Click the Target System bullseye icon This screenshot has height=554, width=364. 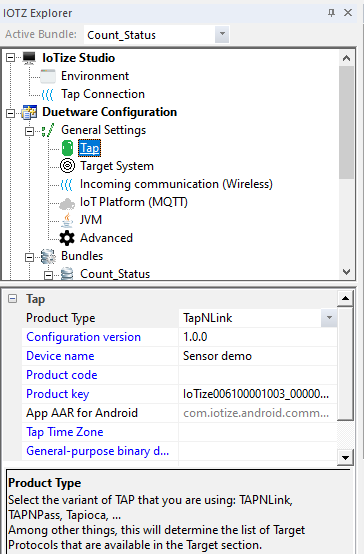pyautogui.click(x=67, y=166)
